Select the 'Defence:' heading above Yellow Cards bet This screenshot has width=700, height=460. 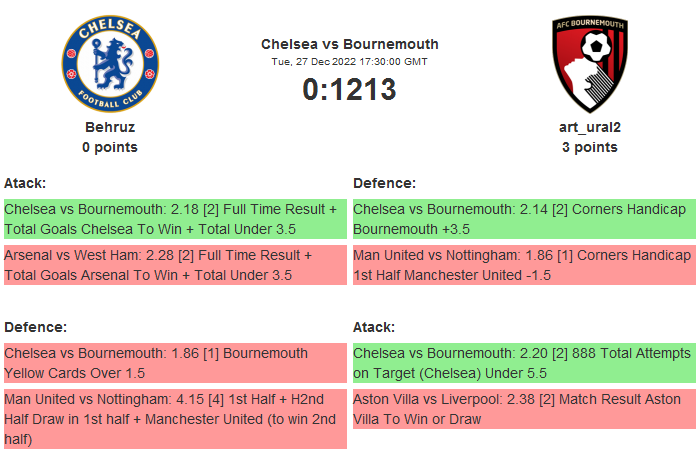coord(36,327)
